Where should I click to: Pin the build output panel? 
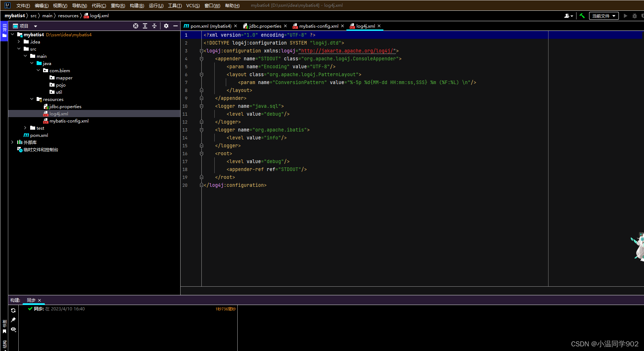tap(13, 320)
